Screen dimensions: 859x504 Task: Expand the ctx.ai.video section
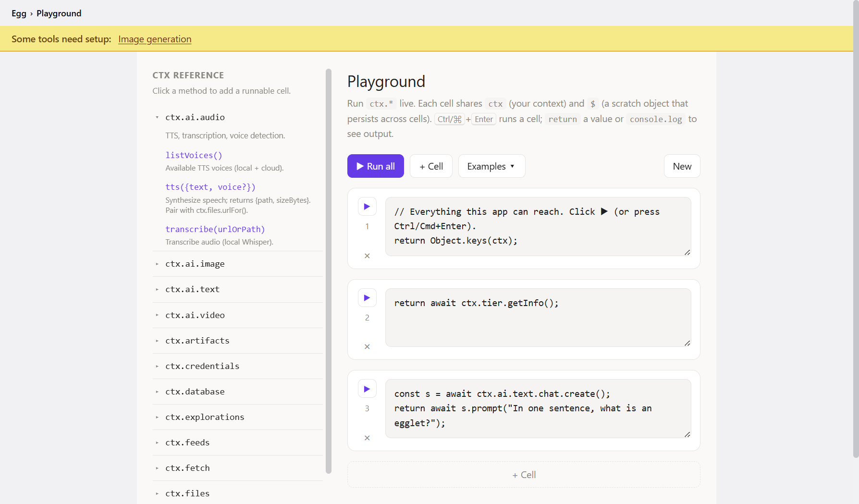pyautogui.click(x=237, y=315)
